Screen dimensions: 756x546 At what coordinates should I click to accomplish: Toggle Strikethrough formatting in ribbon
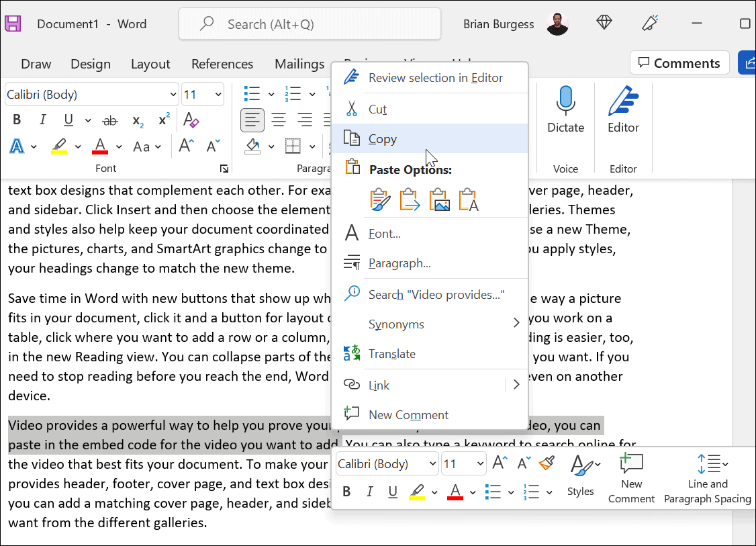pos(109,121)
